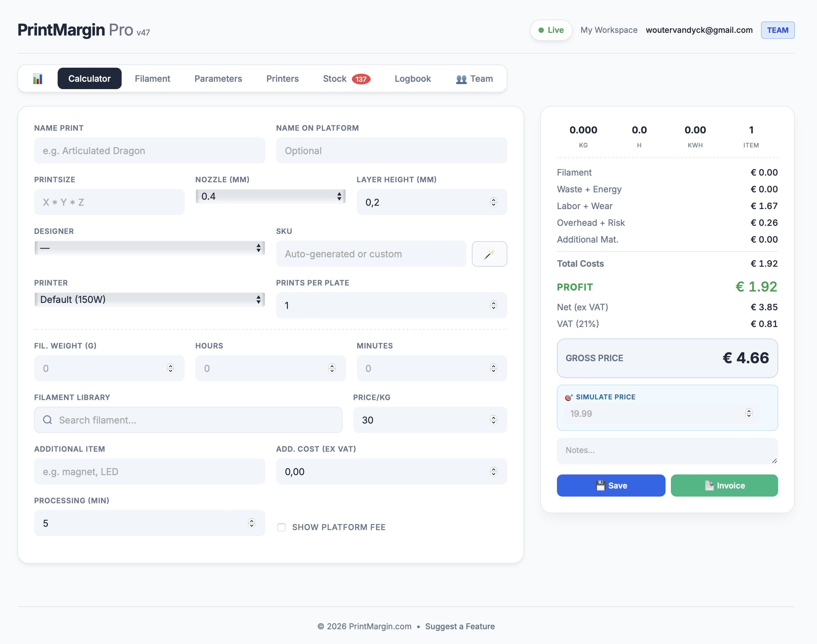Click the Profit € 1.92 amount
This screenshot has height=644, width=817.
pyautogui.click(x=756, y=287)
